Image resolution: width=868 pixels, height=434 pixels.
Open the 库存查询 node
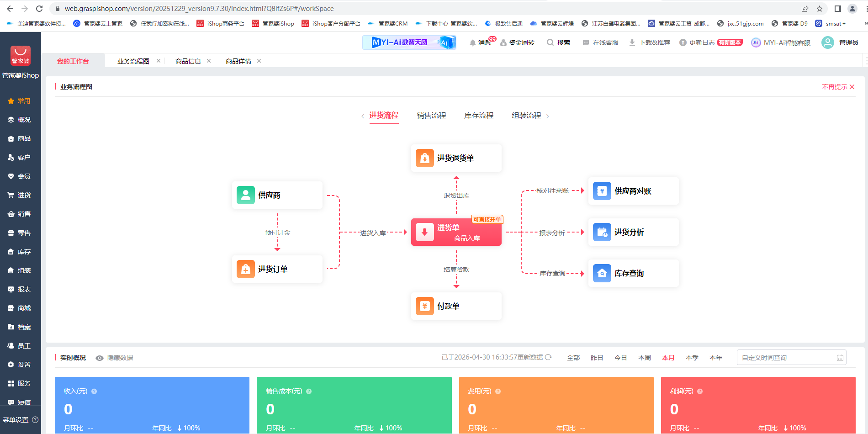click(633, 273)
